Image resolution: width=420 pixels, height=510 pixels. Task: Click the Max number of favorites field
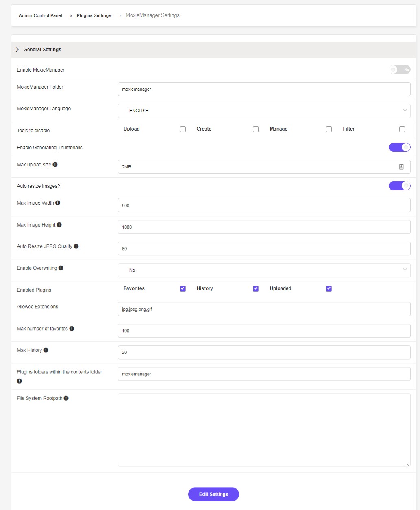[x=264, y=331]
